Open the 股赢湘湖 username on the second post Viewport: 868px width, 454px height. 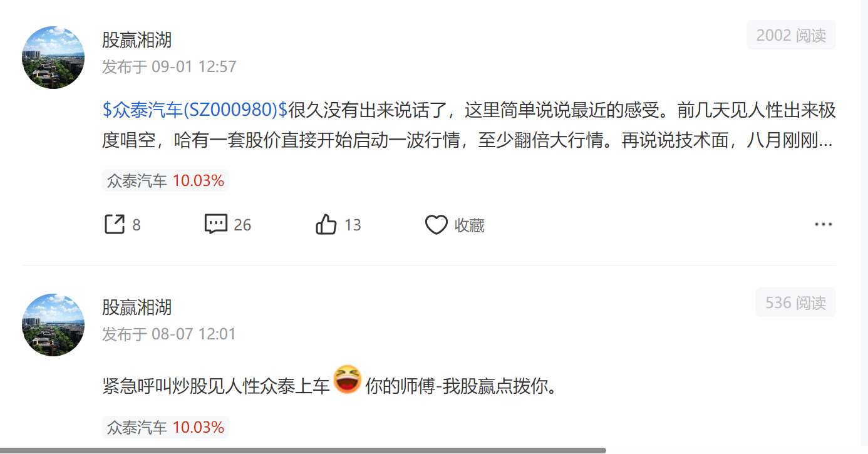pos(137,307)
